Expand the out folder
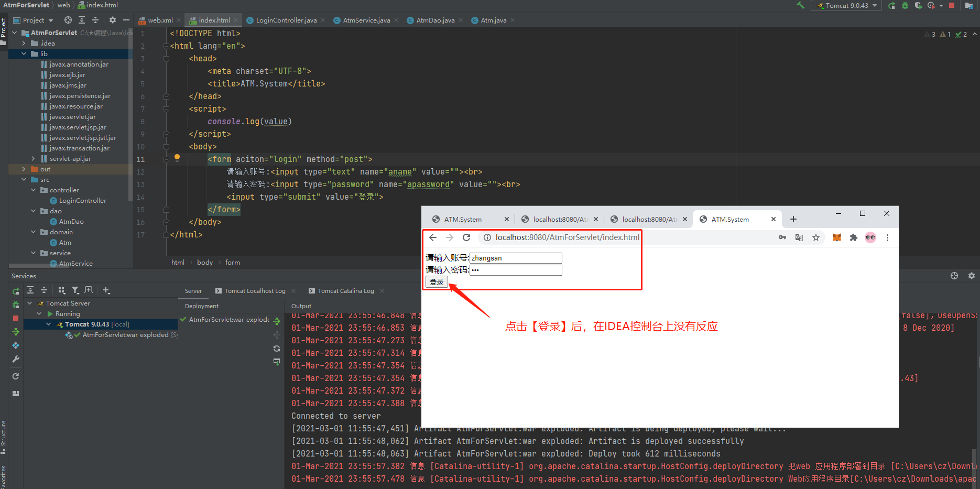This screenshot has width=980, height=489. (24, 169)
